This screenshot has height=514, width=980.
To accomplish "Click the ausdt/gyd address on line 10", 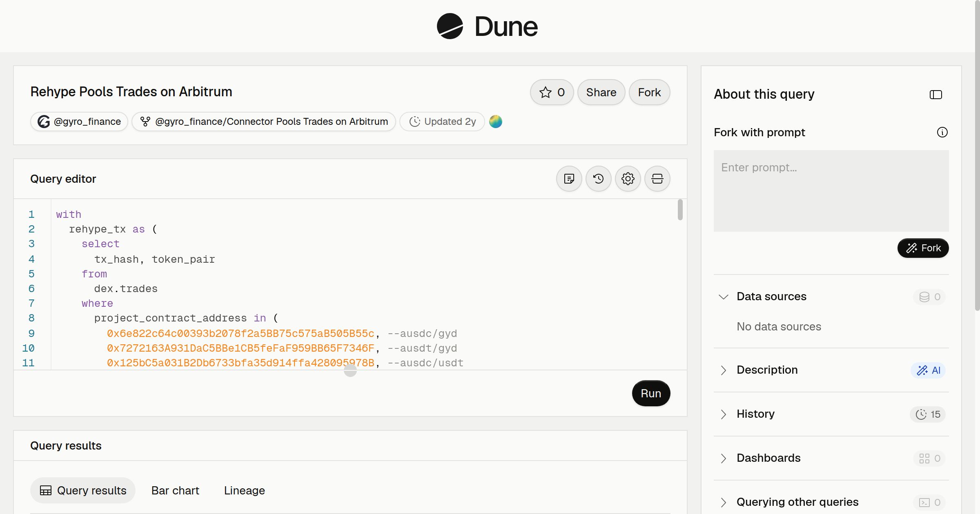I will (241, 348).
